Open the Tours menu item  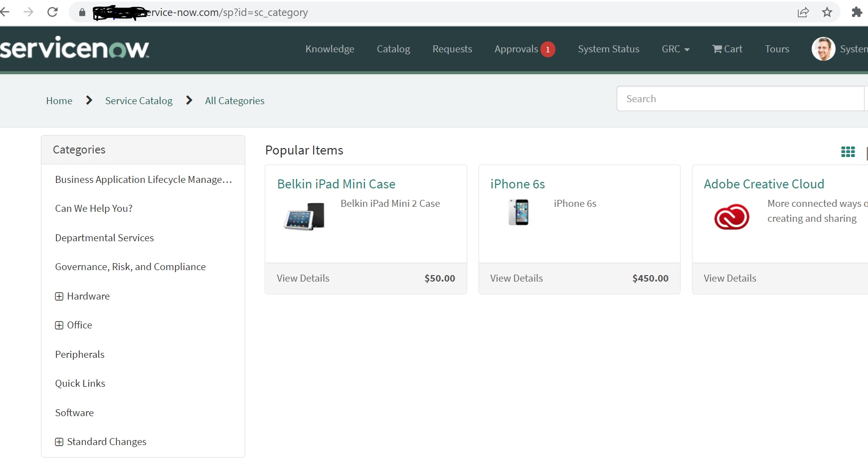click(777, 49)
